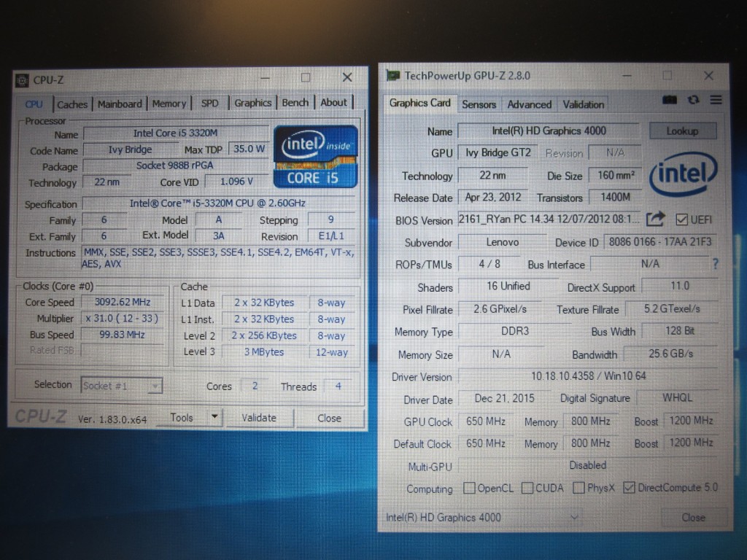Viewport: 747px width, 560px height.
Task: Click the Bandwidth value 25.6 GB/s
Action: click(x=671, y=354)
